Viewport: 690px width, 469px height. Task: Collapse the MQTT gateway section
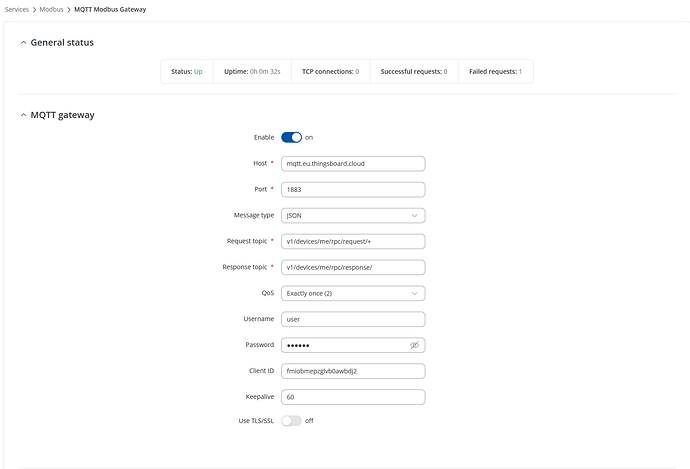pos(24,115)
